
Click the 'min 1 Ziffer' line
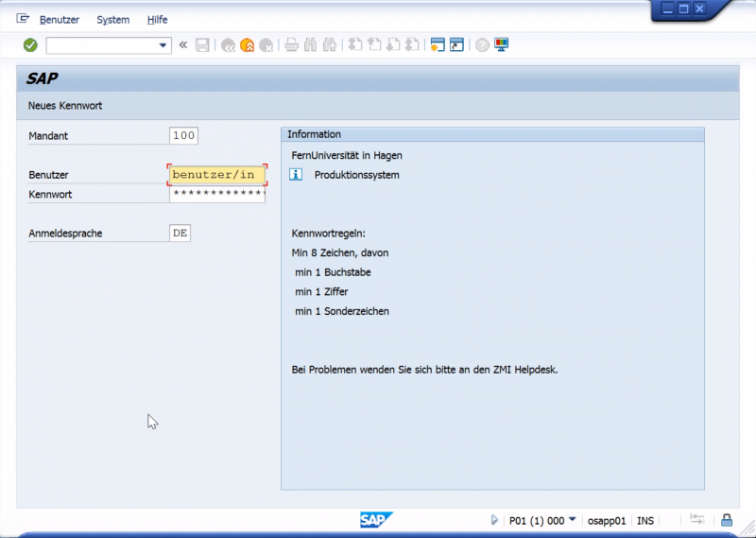coord(321,292)
